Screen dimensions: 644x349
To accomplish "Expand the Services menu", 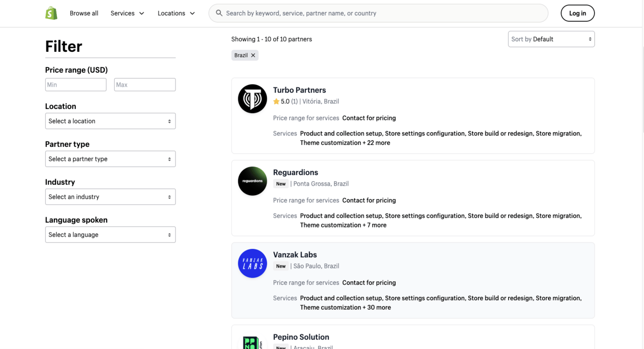I will (127, 13).
